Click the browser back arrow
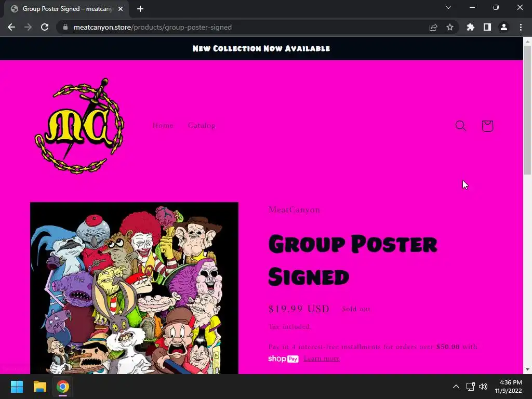 coord(11,27)
